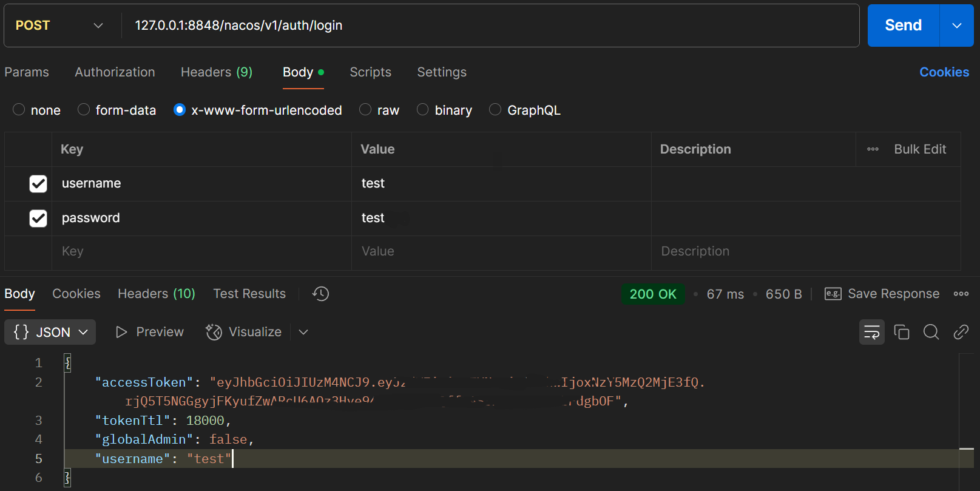Screen dimensions: 980x491
Task: Open the JSON response format dropdown
Action: tap(50, 332)
